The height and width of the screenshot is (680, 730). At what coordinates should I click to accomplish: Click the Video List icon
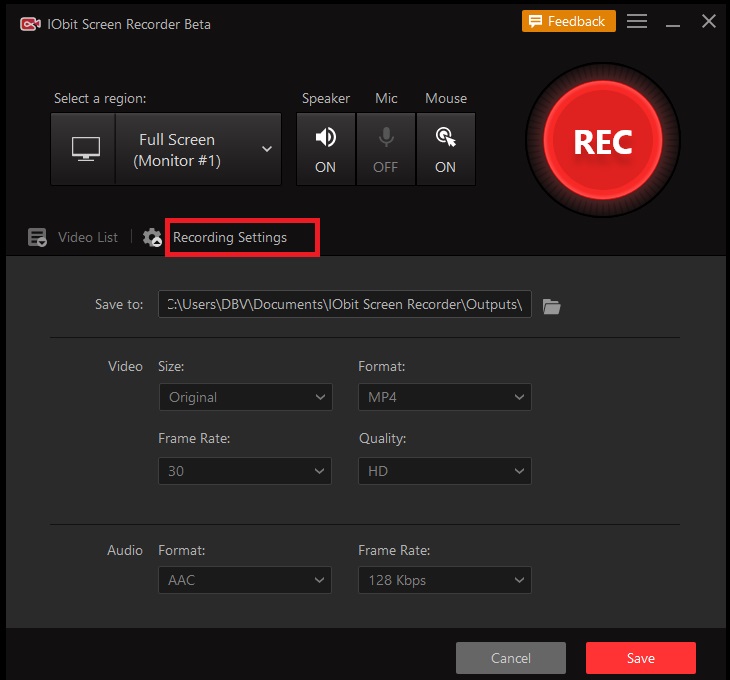click(x=37, y=237)
